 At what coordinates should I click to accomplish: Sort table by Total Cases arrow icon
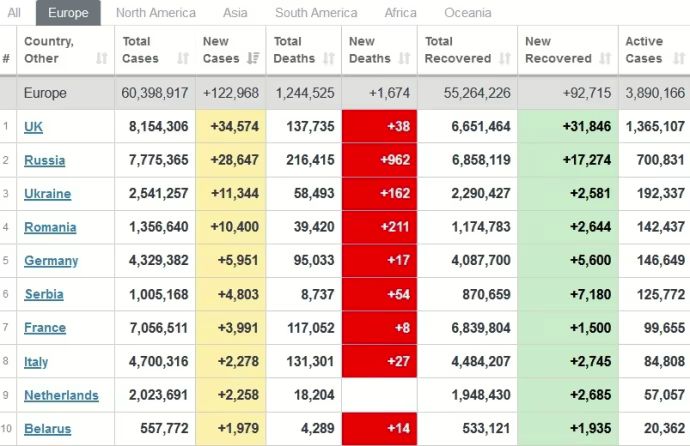183,59
